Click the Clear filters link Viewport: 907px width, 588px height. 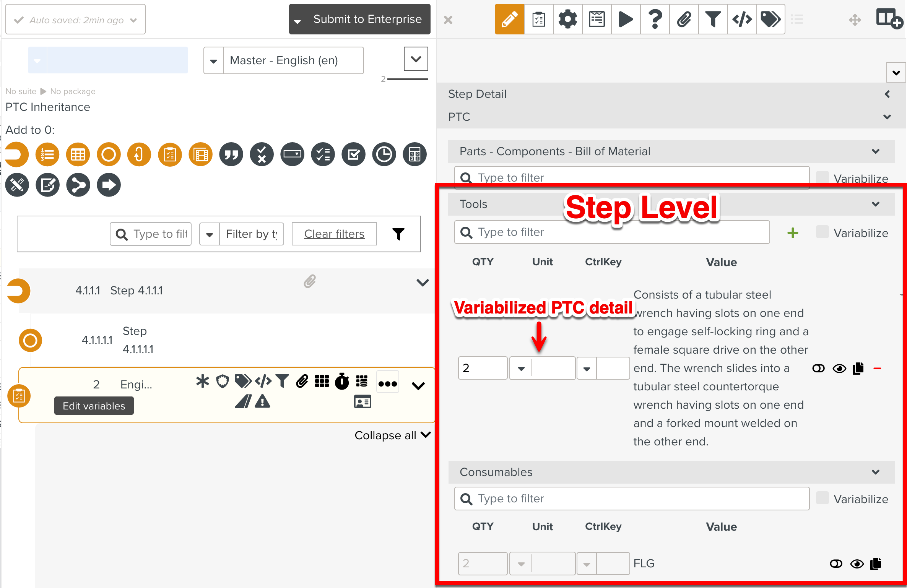334,234
